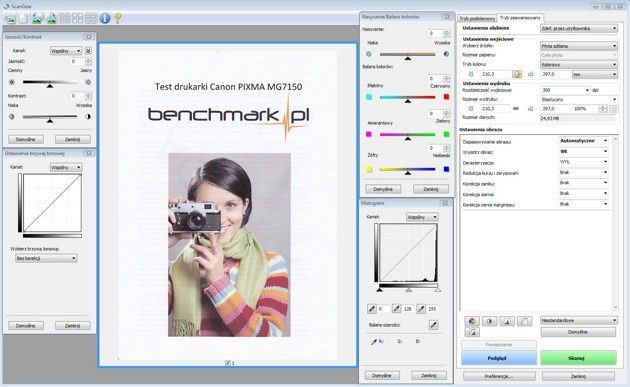630x387 pixels.
Task: Open the Rozdzielczość wyjściowa dropdown
Action: (565, 90)
